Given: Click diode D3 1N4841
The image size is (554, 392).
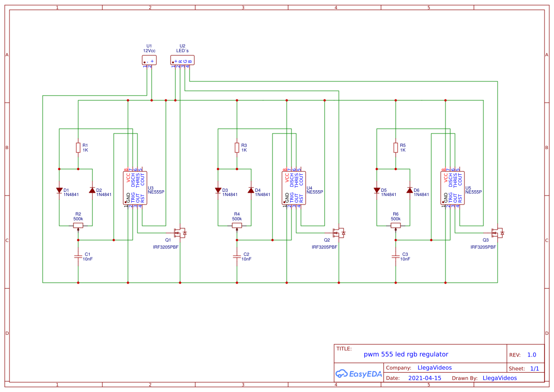Looking at the screenshot, I should [x=218, y=190].
